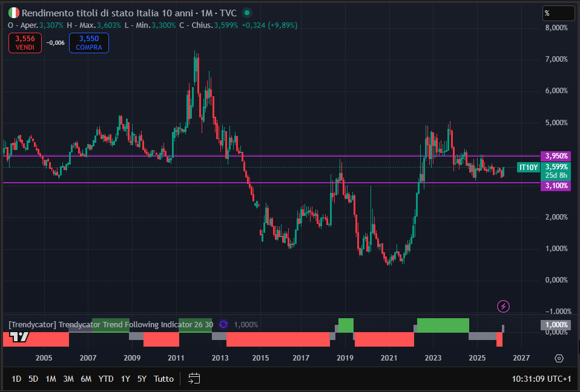
Task: Click the green market status dot
Action: 246,13
